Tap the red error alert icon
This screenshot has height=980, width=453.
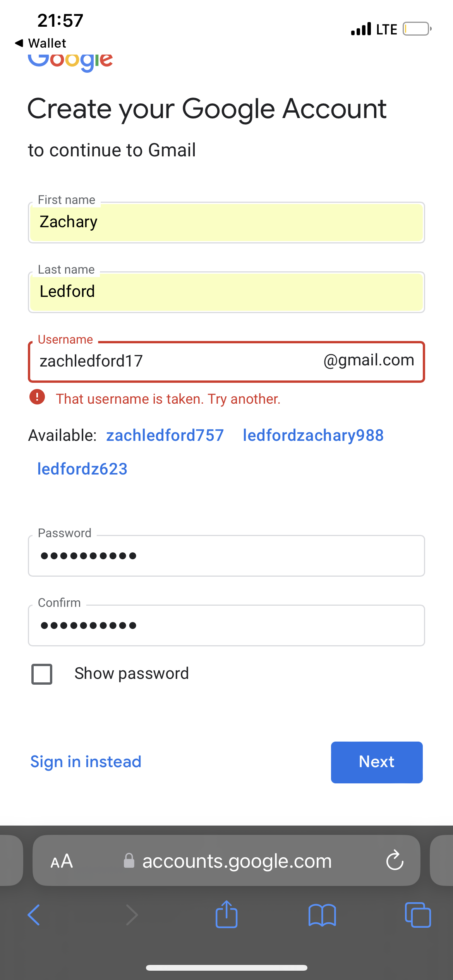[37, 397]
